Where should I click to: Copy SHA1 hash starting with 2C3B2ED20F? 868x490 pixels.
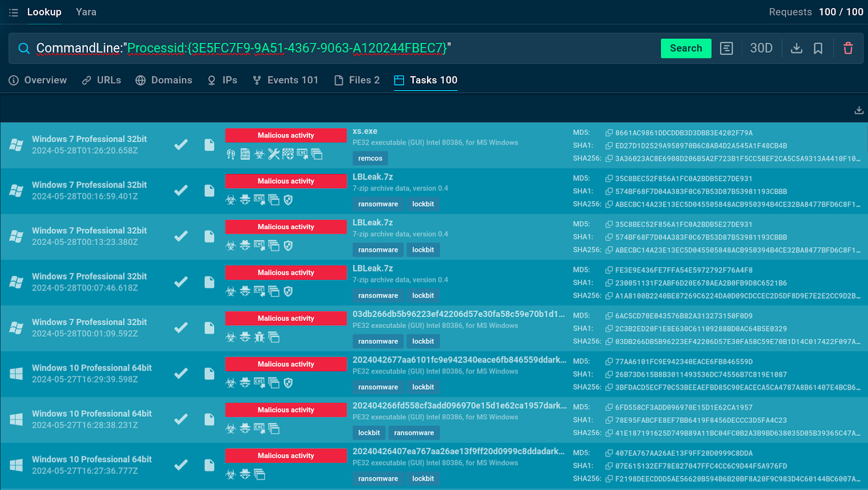(x=609, y=329)
